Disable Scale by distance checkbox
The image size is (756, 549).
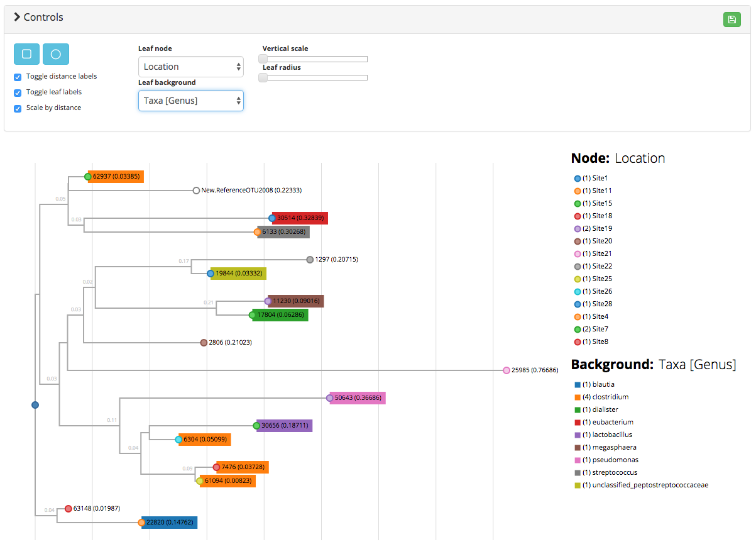coord(18,108)
